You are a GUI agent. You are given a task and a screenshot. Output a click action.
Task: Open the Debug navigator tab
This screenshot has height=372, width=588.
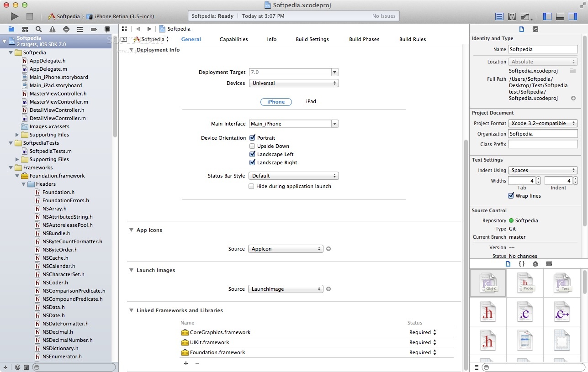click(80, 29)
